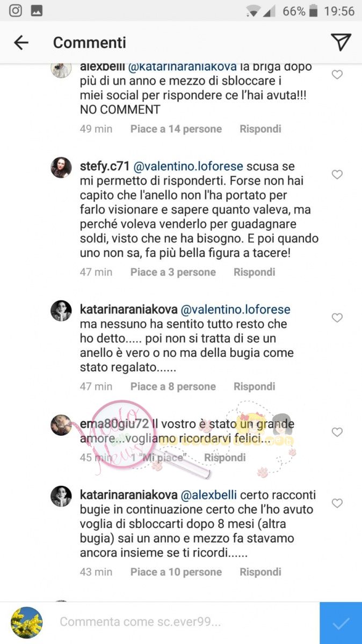This screenshot has width=362, height=644.
Task: Like alexbelli's comment with the heart
Action: click(x=337, y=75)
